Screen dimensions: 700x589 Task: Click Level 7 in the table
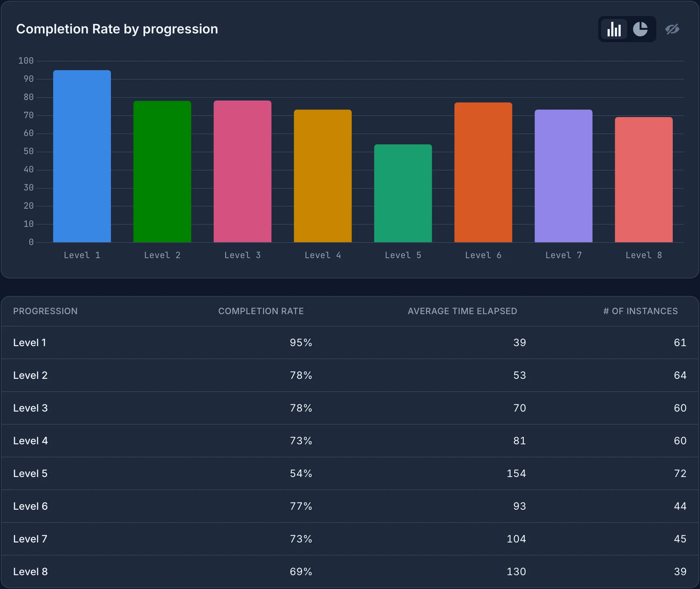click(x=31, y=539)
